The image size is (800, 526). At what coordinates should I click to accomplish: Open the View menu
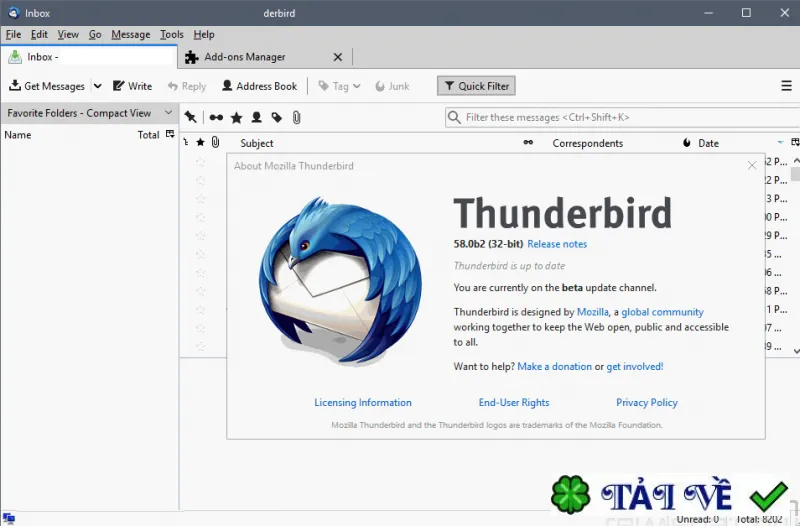(x=68, y=34)
